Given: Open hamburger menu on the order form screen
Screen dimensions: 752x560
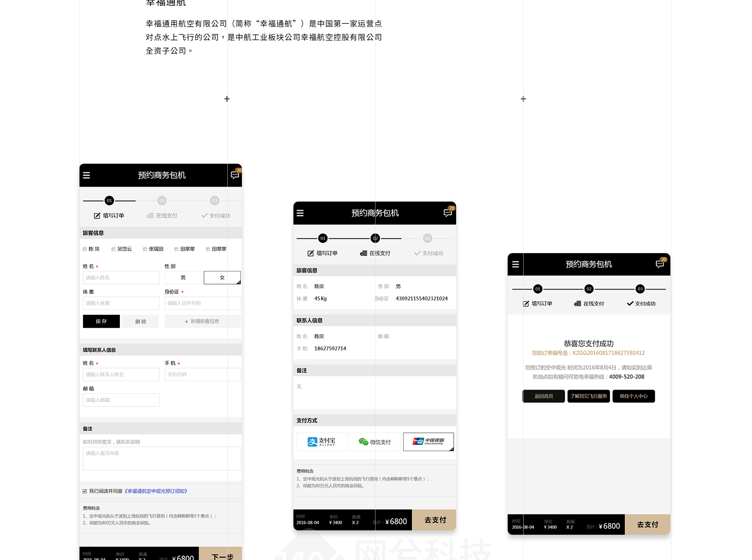Looking at the screenshot, I should click(86, 175).
